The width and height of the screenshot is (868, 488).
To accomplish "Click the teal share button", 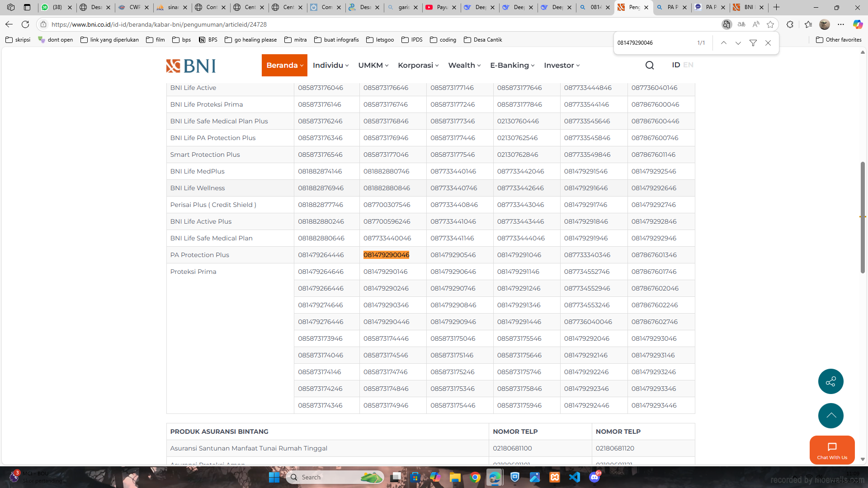I will [x=830, y=381].
